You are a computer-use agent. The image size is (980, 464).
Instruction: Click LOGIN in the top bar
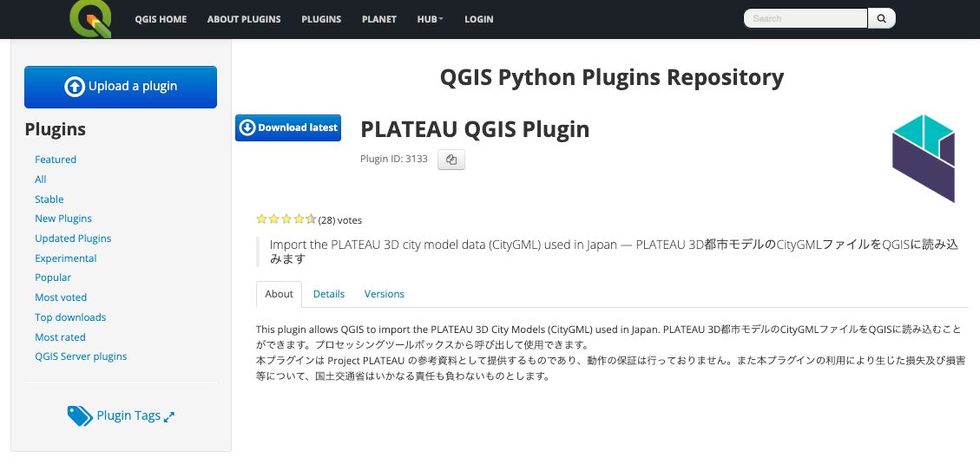tap(479, 19)
